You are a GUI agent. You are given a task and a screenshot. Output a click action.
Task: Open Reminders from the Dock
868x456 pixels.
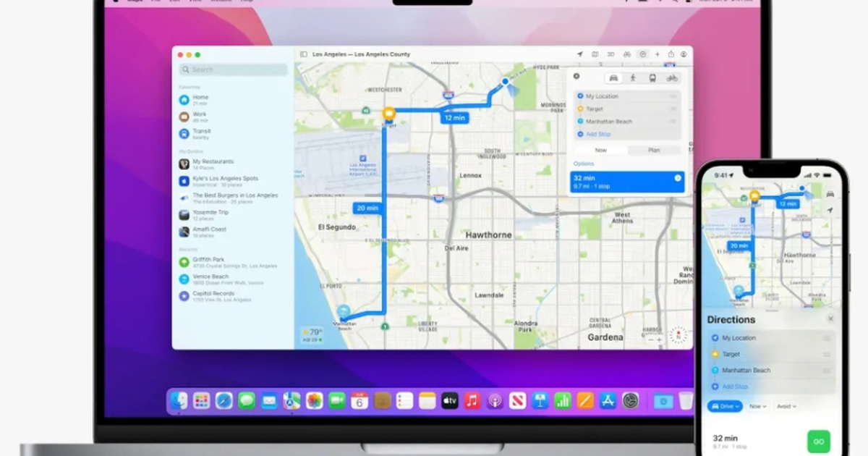point(404,400)
